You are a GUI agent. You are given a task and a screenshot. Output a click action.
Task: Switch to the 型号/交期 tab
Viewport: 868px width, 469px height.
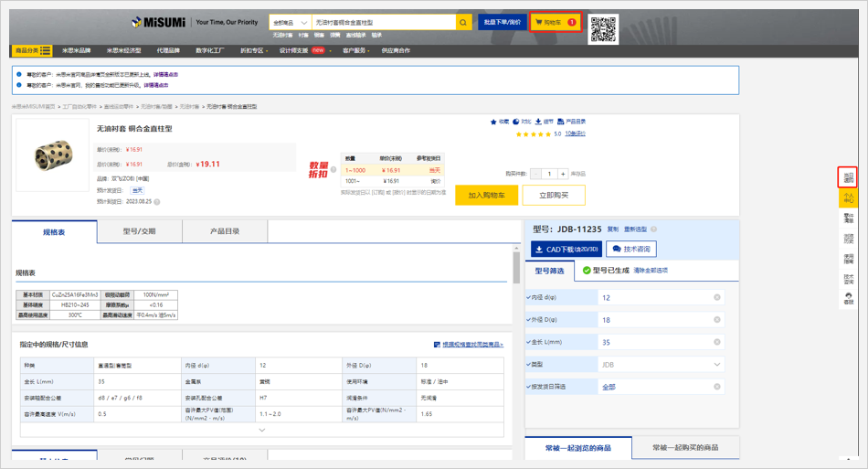[x=139, y=232]
